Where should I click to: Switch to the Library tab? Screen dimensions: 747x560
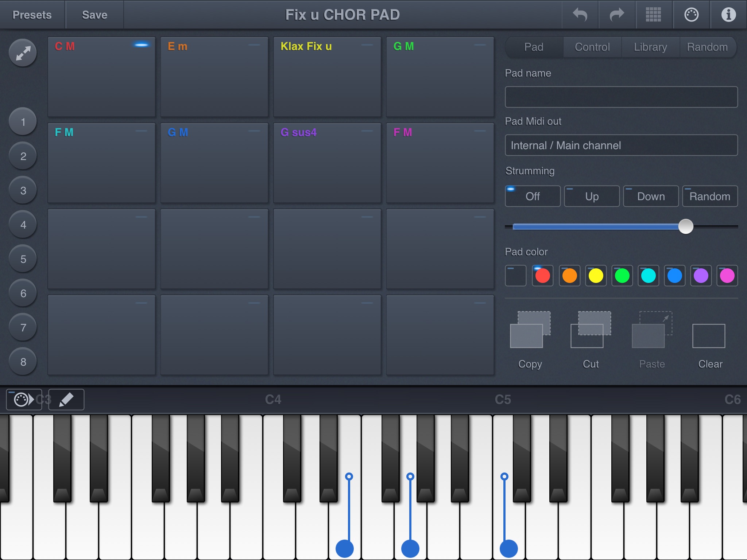(650, 47)
